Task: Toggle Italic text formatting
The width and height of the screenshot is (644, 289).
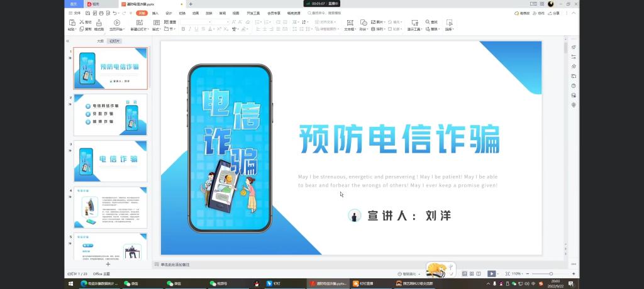Action: pos(190,29)
